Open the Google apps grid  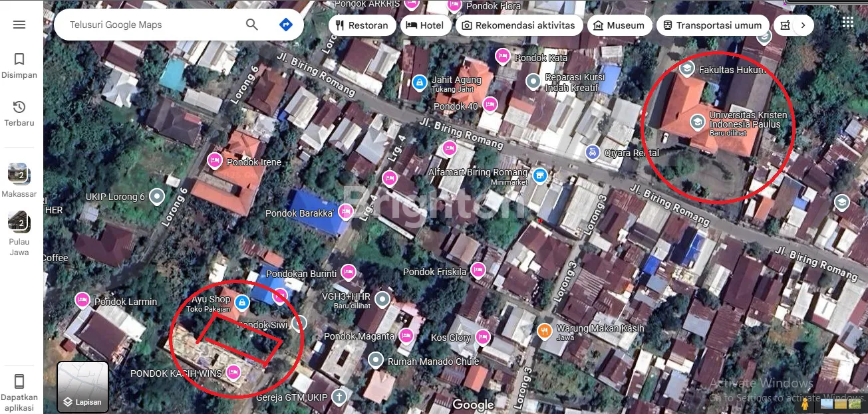click(847, 23)
